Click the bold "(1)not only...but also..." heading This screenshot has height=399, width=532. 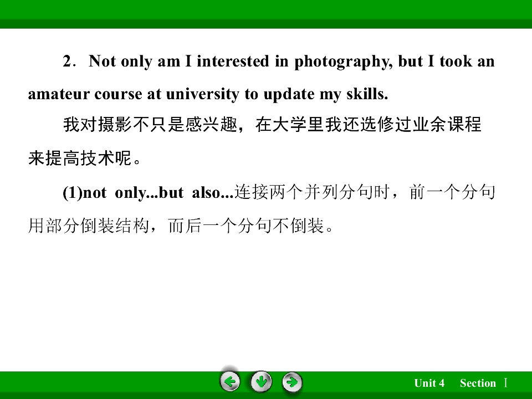(148, 193)
